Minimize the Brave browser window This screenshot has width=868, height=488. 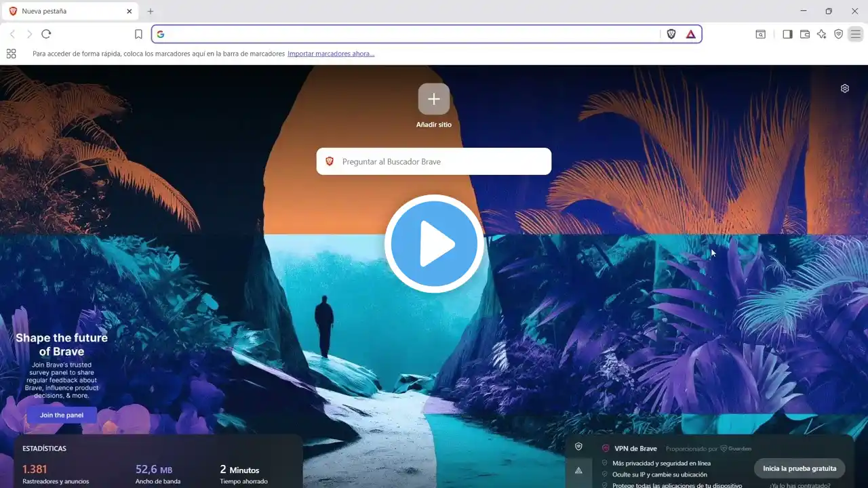(804, 11)
